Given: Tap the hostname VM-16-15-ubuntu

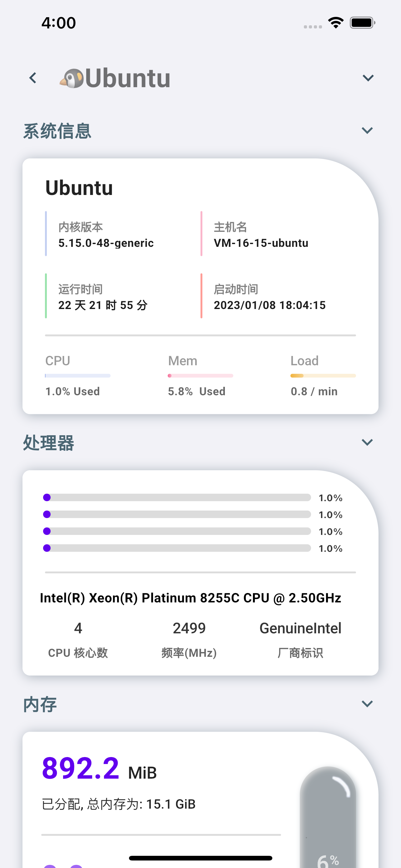Looking at the screenshot, I should (x=261, y=243).
